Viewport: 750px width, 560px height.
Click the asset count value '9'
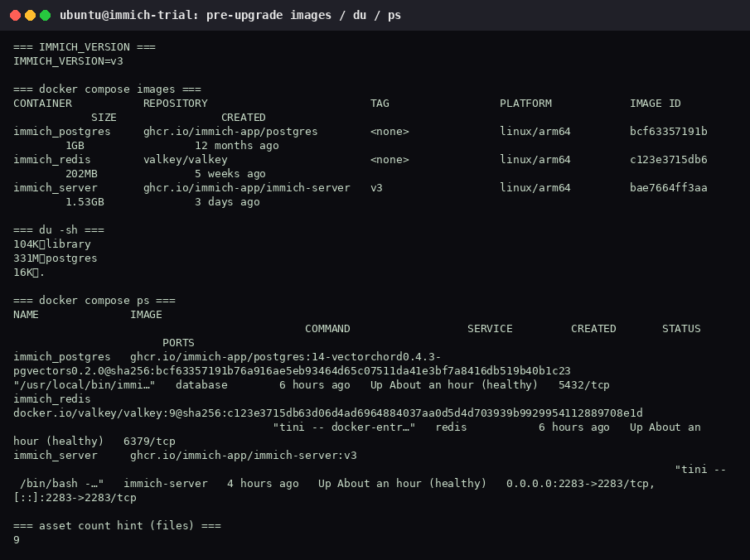(17, 540)
